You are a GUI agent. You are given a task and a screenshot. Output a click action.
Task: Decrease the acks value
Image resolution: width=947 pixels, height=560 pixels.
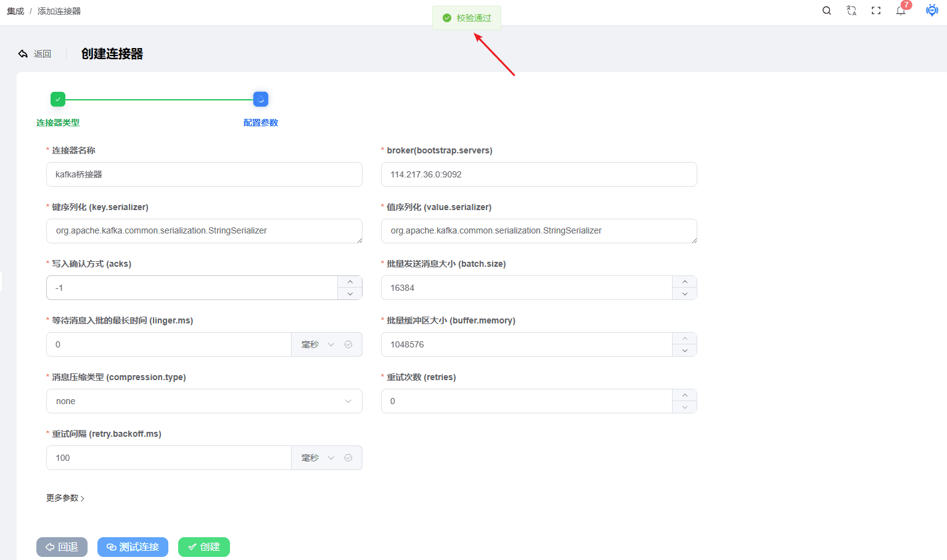350,294
